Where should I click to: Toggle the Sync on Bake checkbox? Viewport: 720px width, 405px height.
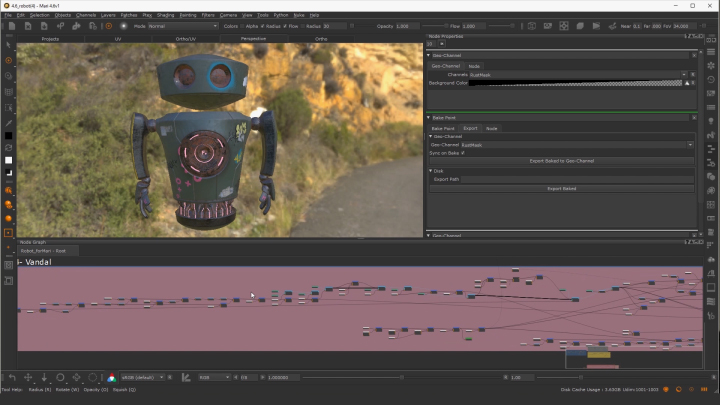[463, 153]
